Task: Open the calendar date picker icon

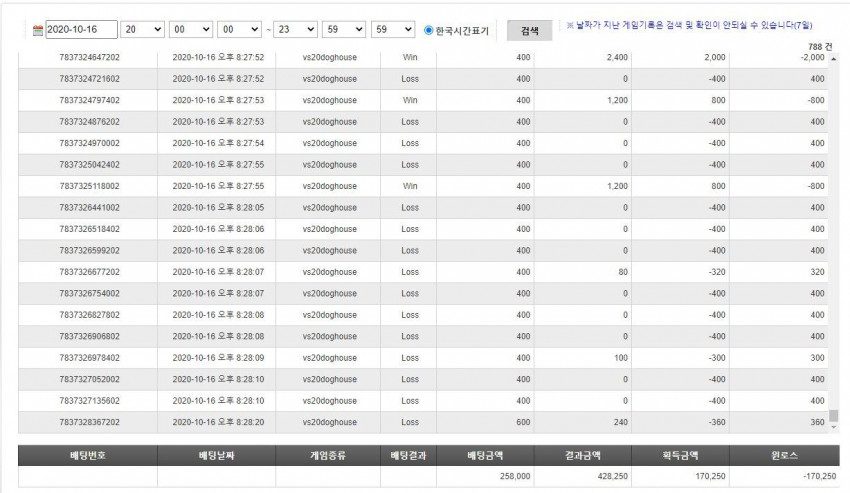Action: (x=37, y=30)
